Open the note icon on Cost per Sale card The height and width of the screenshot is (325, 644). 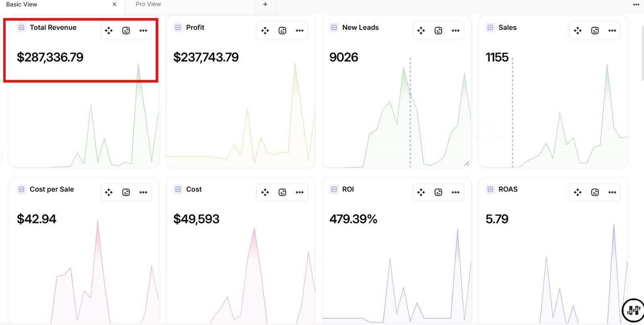[126, 192]
